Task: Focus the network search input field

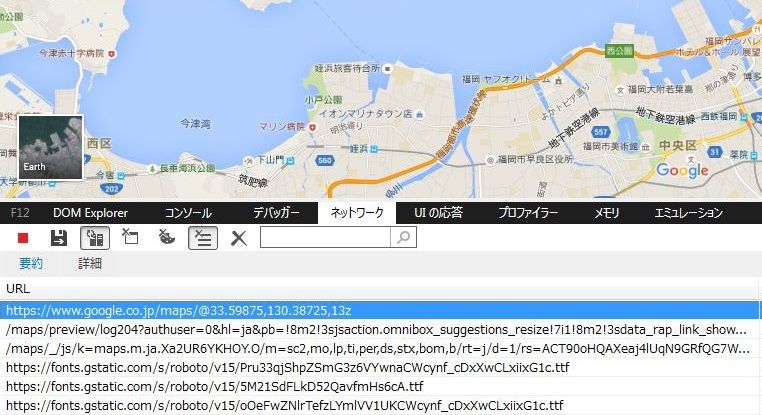Action: point(325,237)
